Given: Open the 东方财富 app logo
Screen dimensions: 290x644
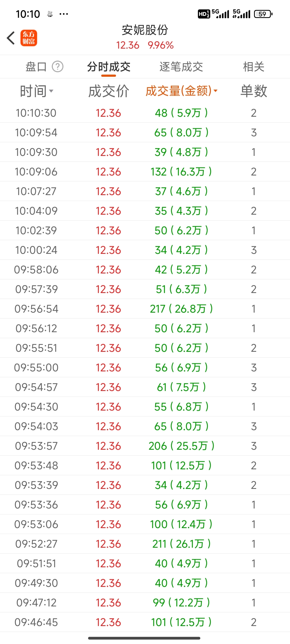Looking at the screenshot, I should pyautogui.click(x=29, y=38).
